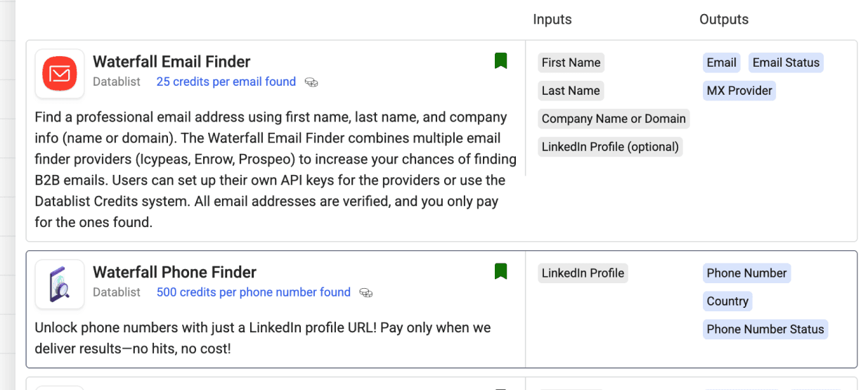868x390 pixels.
Task: Click the Email Status output tag
Action: click(786, 63)
